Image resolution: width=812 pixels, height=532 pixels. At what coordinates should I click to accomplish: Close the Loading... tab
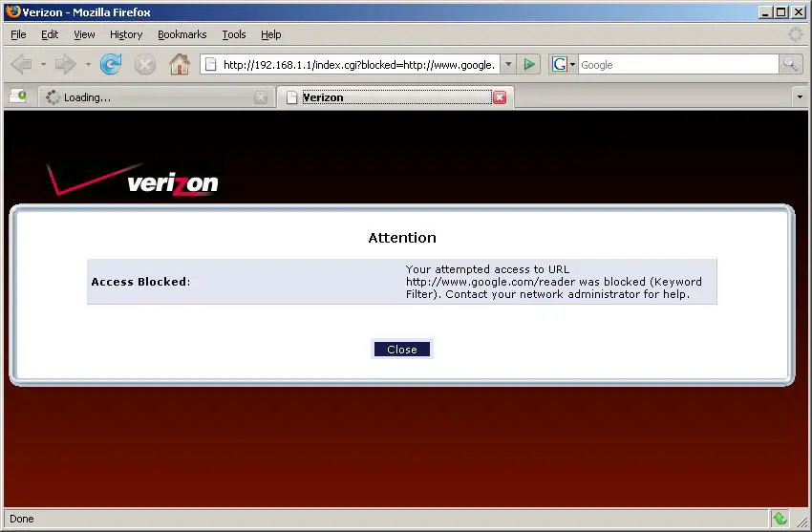pyautogui.click(x=261, y=97)
